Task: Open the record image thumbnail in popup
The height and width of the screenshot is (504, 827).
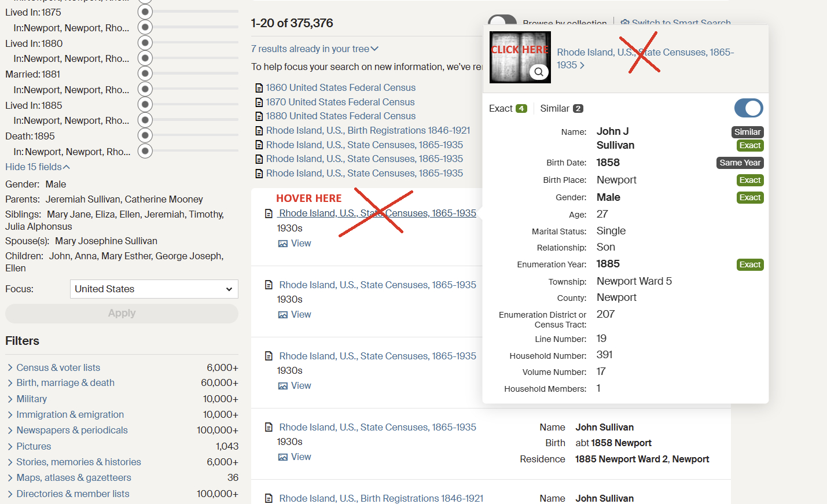Action: click(x=520, y=57)
